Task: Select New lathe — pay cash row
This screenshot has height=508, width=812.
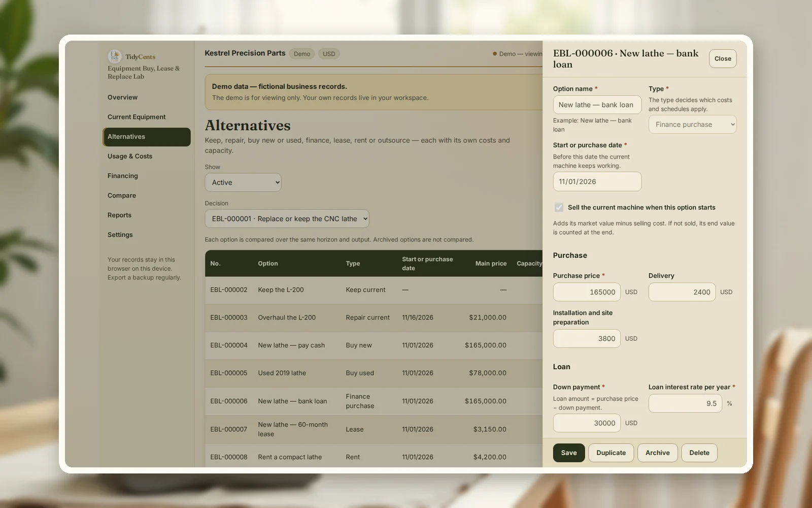Action: click(374, 345)
